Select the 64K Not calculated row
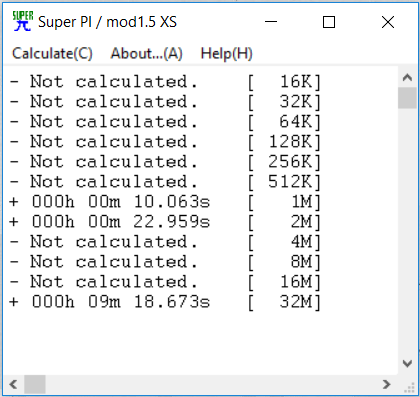Screen dimensions: 420x397 [165, 122]
